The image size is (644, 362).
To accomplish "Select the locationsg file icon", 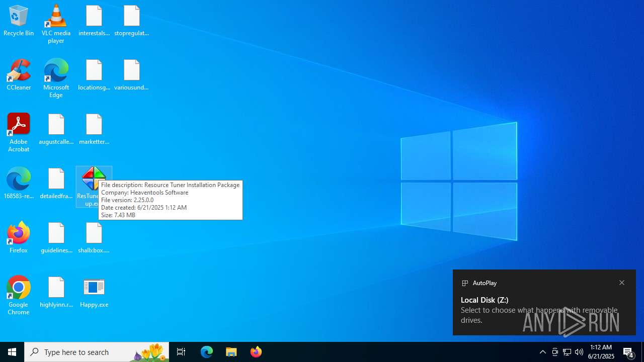I will click(94, 75).
